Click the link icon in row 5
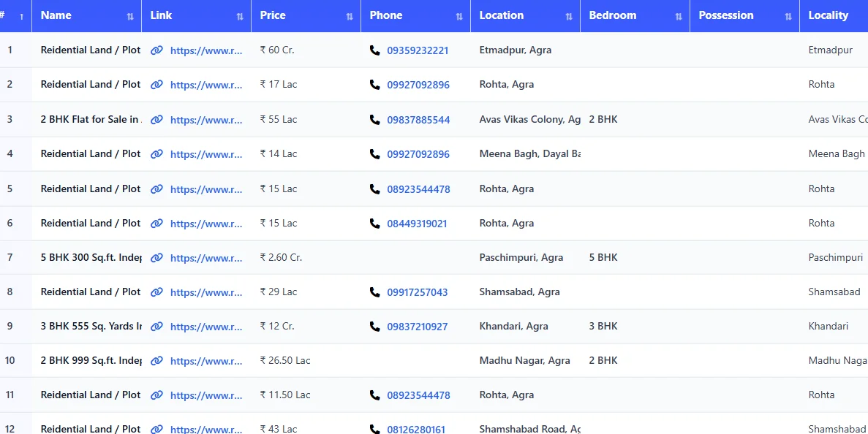 156,189
